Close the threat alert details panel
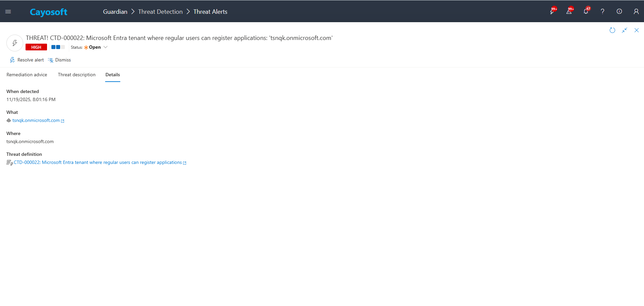The width and height of the screenshot is (644, 306). (x=636, y=30)
